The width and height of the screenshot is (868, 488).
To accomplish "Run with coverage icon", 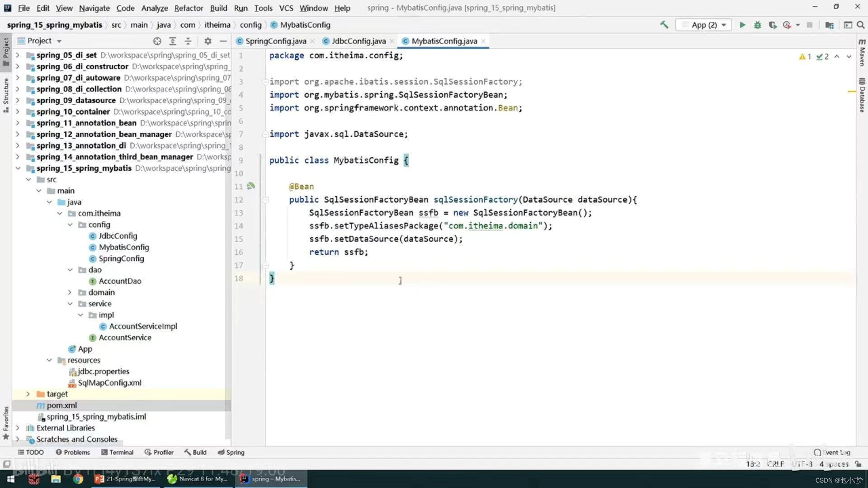I will coord(773,25).
